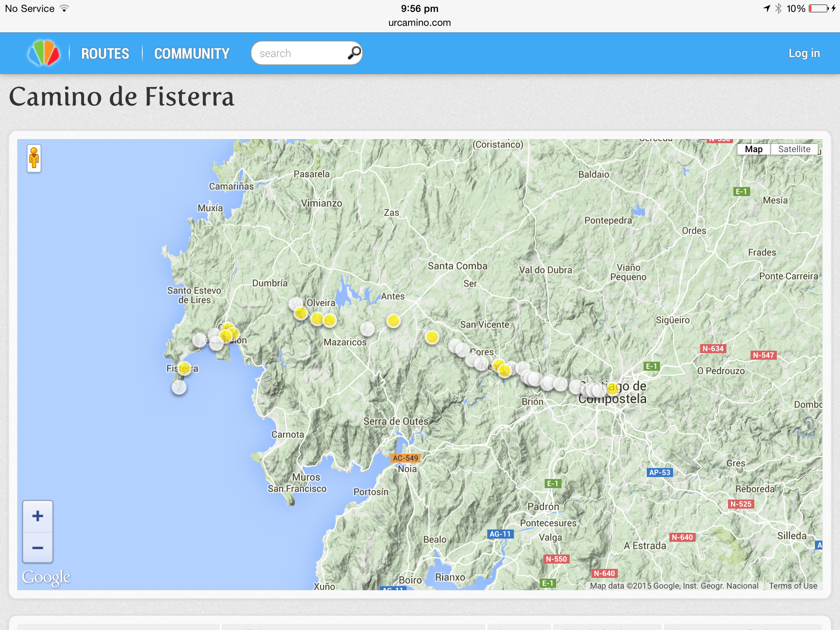Tap the urcamino.com address bar
This screenshot has width=840, height=630.
(420, 23)
